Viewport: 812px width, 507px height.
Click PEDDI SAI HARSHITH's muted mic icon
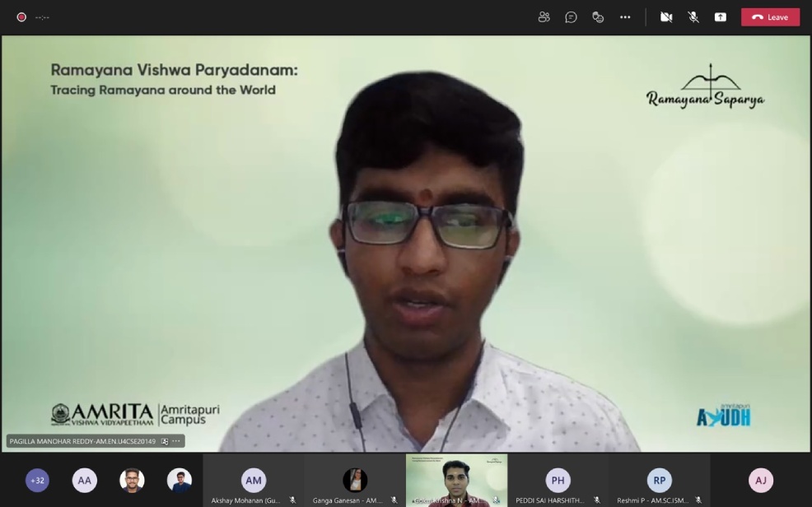597,500
